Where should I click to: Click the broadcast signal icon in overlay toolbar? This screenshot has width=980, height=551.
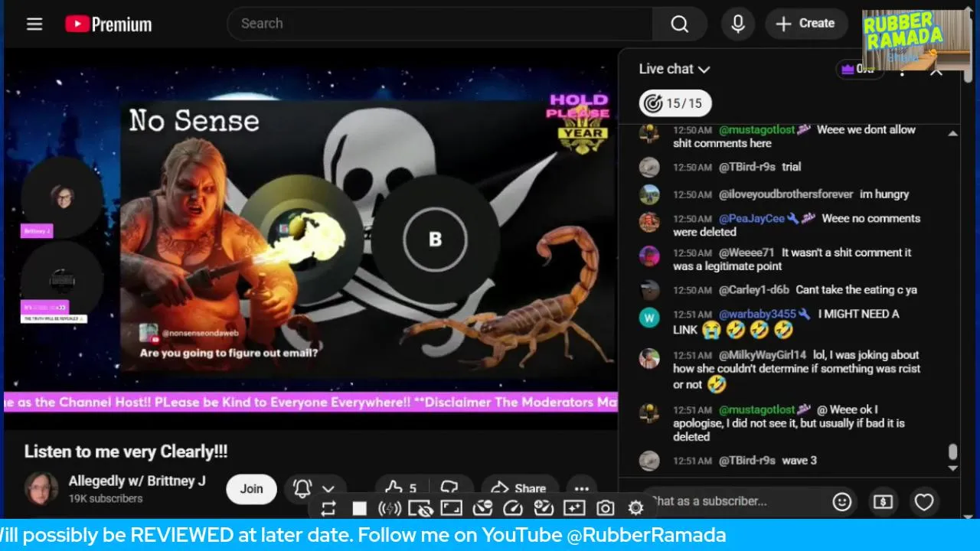coord(390,508)
